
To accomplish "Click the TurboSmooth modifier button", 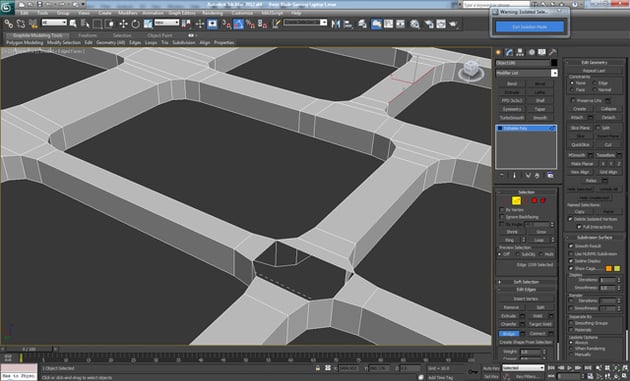I will (511, 118).
